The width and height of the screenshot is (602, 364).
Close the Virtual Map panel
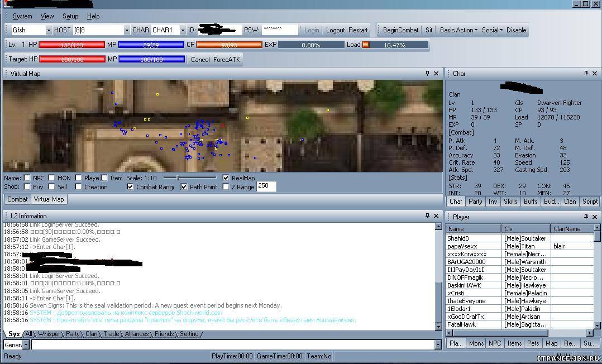436,73
